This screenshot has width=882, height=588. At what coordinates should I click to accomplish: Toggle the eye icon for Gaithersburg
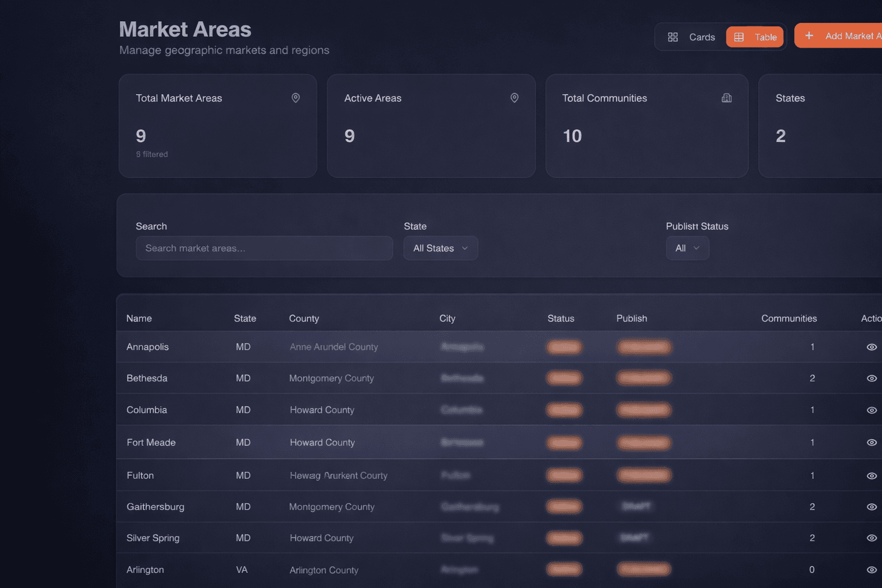(x=872, y=506)
